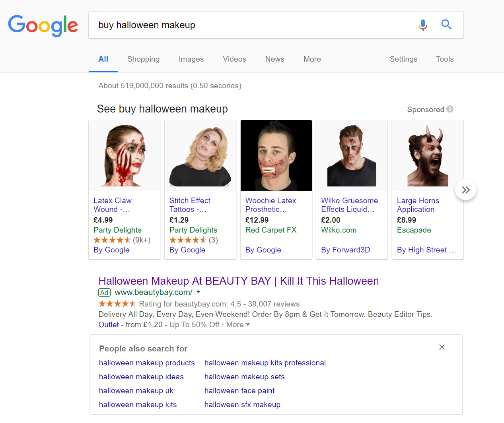
Task: Click the By High Street link
Action: pyautogui.click(x=426, y=250)
